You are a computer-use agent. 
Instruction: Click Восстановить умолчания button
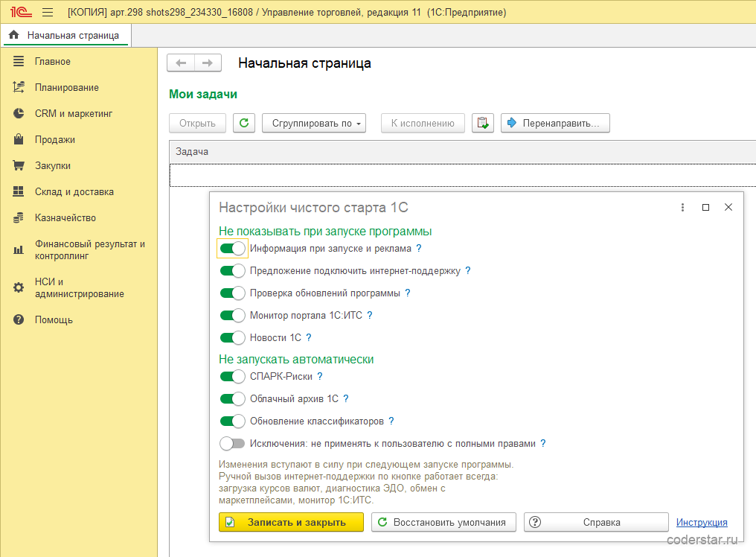(443, 522)
